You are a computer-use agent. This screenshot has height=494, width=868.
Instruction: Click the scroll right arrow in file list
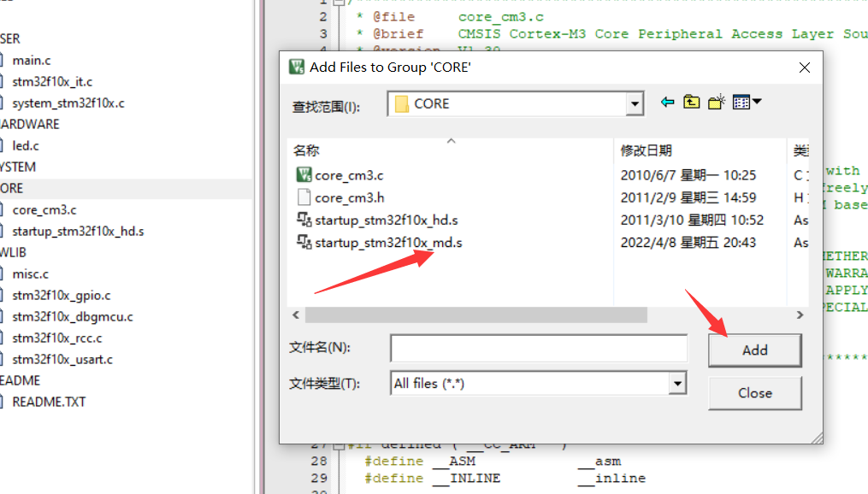800,315
